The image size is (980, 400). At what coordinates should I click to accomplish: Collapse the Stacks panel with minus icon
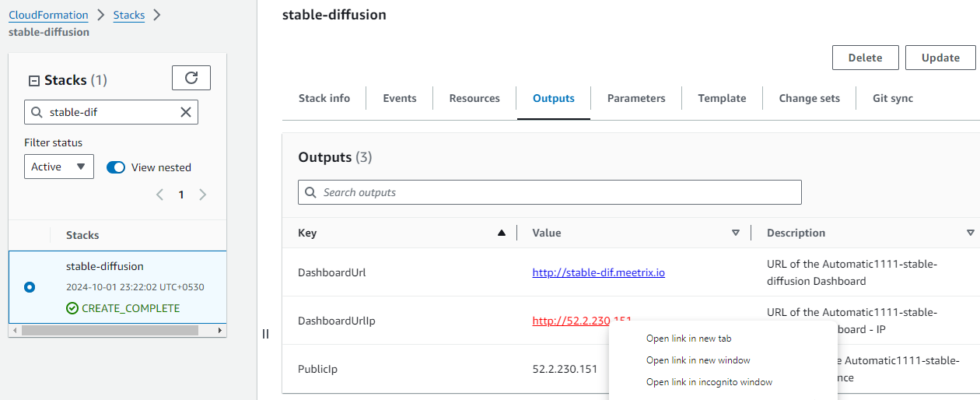(x=33, y=80)
